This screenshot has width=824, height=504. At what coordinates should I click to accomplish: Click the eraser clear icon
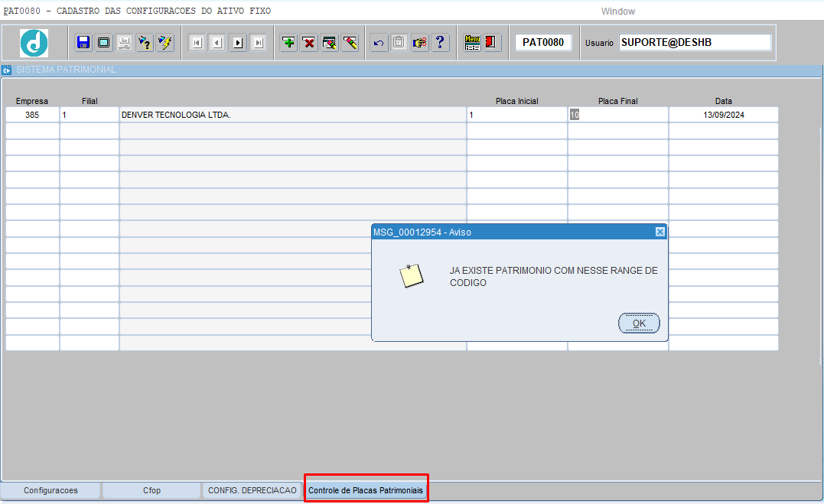[350, 43]
